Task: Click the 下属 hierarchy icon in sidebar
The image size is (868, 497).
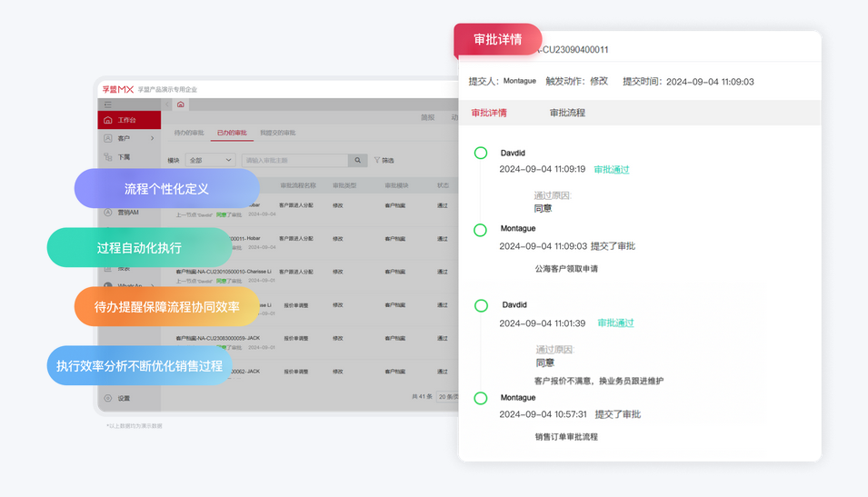Action: (108, 156)
